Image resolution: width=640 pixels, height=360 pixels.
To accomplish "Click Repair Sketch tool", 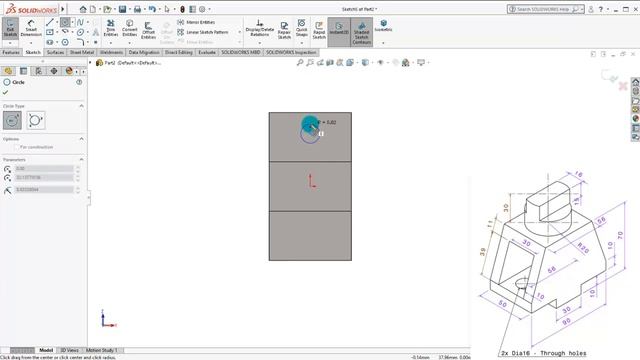I will pyautogui.click(x=284, y=31).
